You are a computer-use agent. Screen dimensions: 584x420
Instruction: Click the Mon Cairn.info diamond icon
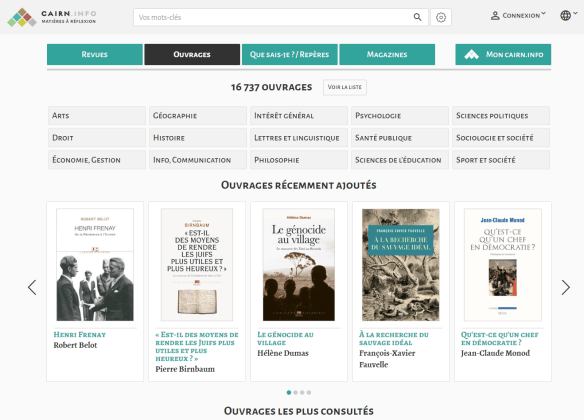(x=472, y=55)
